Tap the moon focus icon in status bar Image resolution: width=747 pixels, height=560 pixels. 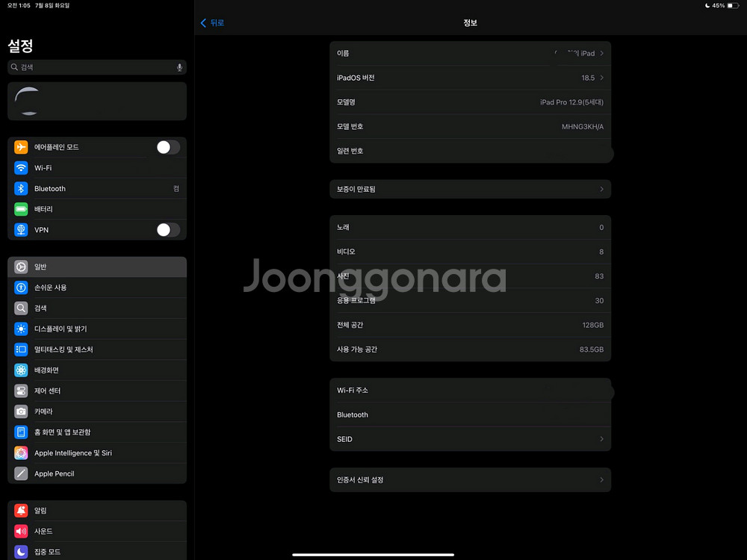click(707, 6)
